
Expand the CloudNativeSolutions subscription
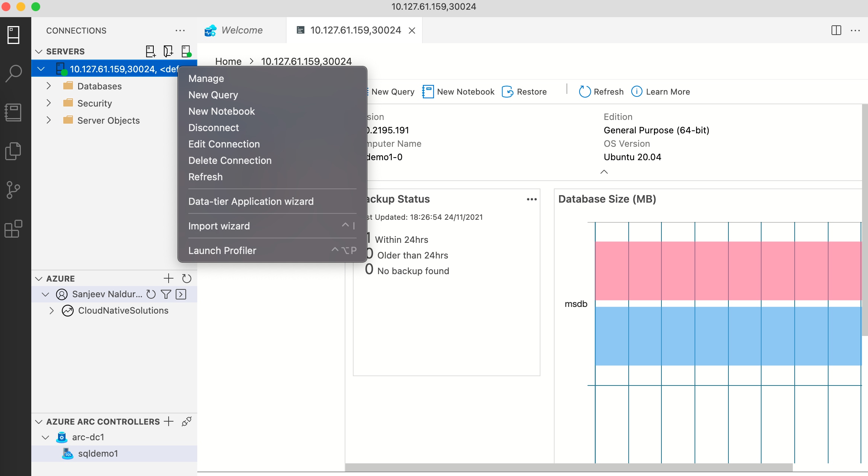click(52, 311)
